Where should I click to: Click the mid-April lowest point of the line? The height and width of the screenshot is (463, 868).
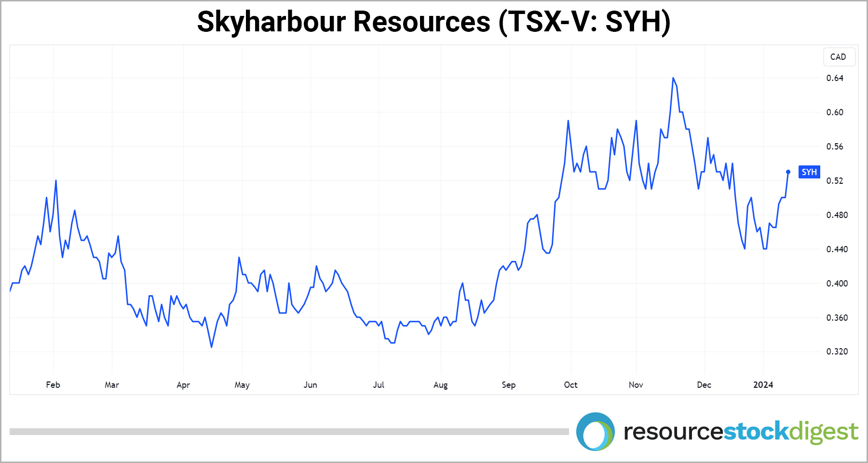point(211,347)
